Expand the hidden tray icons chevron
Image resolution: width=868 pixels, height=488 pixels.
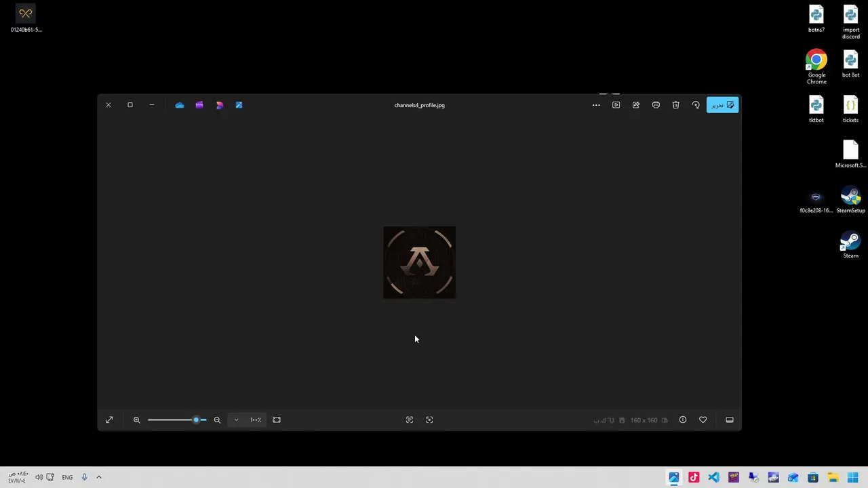99,477
